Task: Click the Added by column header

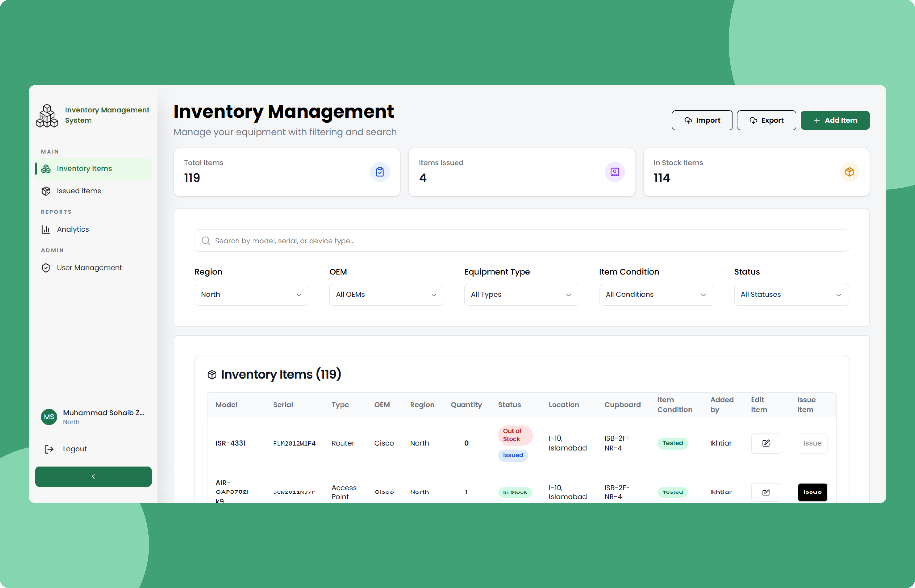Action: pyautogui.click(x=722, y=405)
